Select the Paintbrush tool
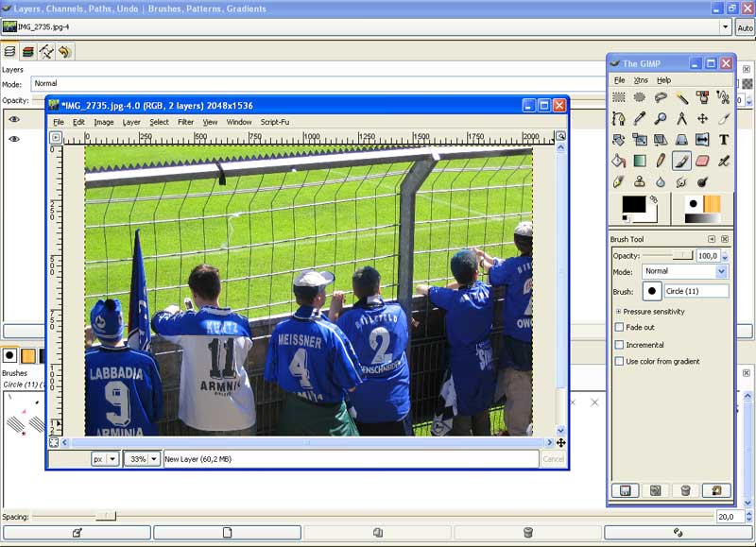 tap(681, 161)
